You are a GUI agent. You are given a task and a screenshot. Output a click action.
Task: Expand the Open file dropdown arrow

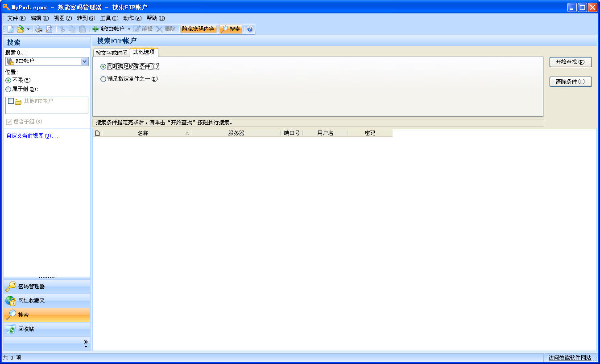click(28, 29)
